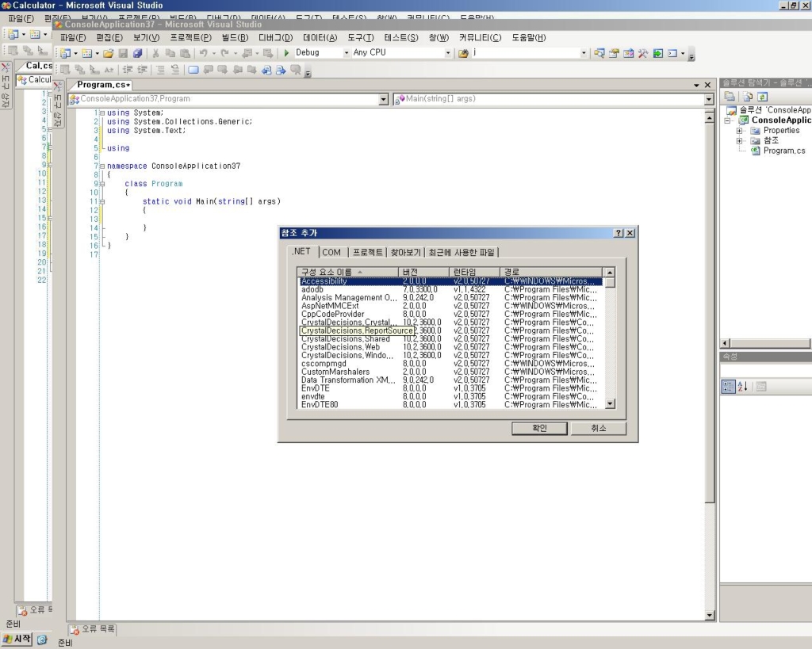Select the CustomMarshalers component row
This screenshot has width=812, height=649.
(x=450, y=372)
